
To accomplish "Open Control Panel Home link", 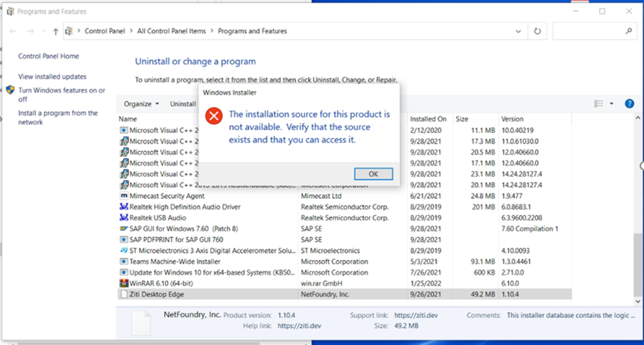I will 48,56.
